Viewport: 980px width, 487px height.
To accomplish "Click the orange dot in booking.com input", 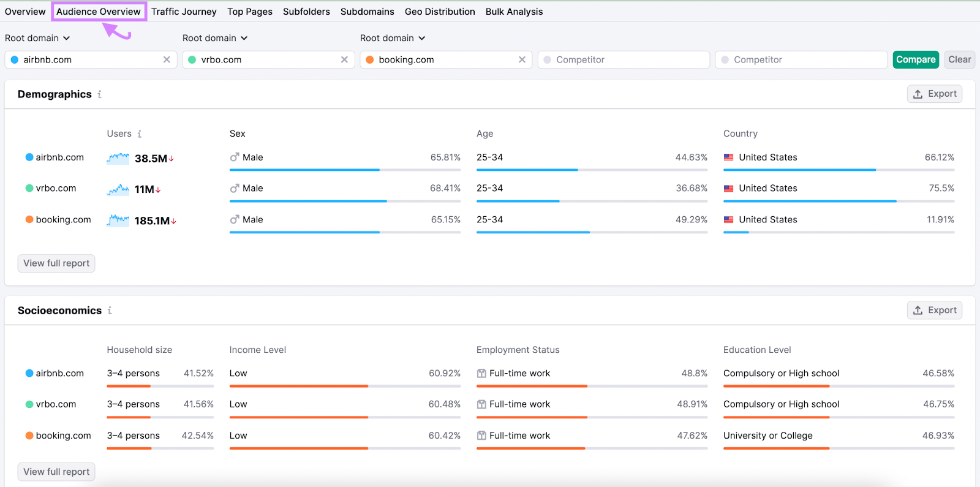I will coord(370,59).
